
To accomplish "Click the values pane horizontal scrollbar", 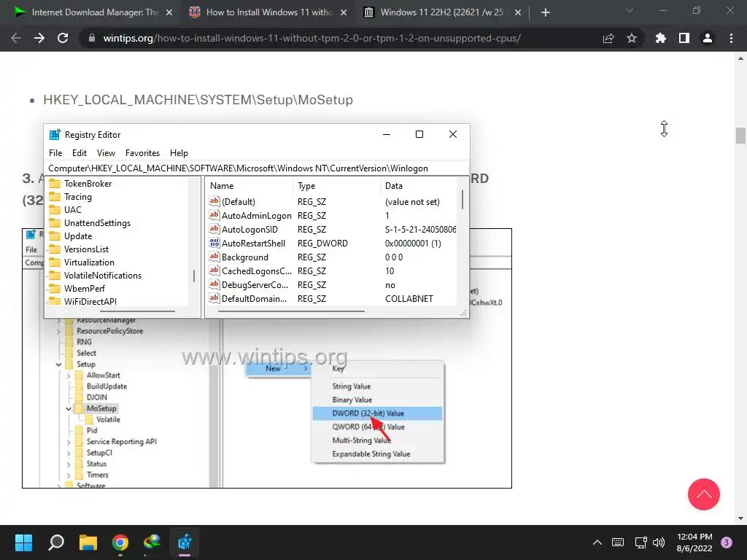I will point(291,311).
